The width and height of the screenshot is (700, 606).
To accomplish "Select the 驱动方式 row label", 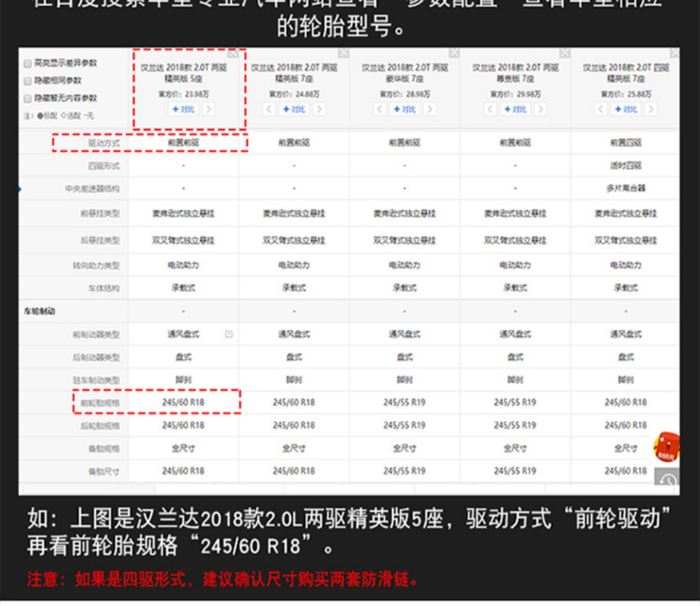I will pyautogui.click(x=104, y=143).
